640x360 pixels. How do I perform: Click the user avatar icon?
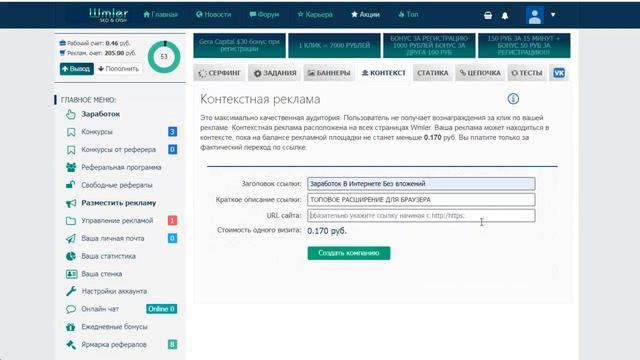[x=535, y=16]
